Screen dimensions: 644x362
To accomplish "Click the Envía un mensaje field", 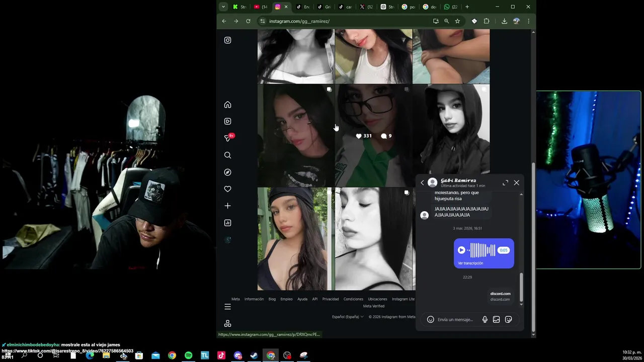I will click(455, 319).
